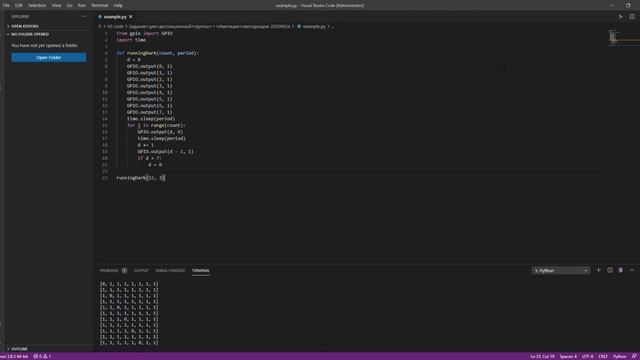
Task: Click the example.py breadcrumb item
Action: click(x=314, y=26)
